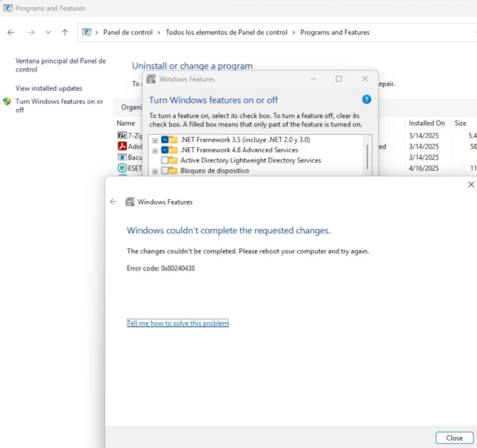This screenshot has width=477, height=448.
Task: Close the small Windows Features dialog
Action: coord(365,79)
